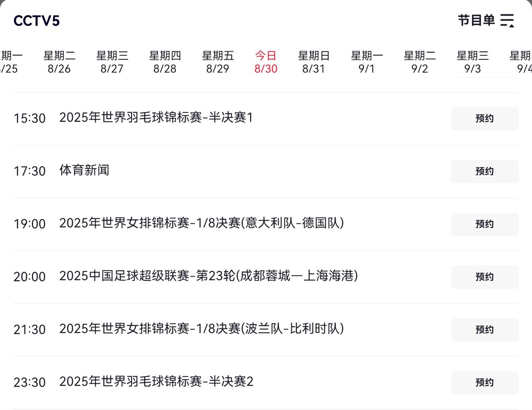Open the 体育新闻 program entry
The height and width of the screenshot is (410, 532).
pyautogui.click(x=84, y=170)
